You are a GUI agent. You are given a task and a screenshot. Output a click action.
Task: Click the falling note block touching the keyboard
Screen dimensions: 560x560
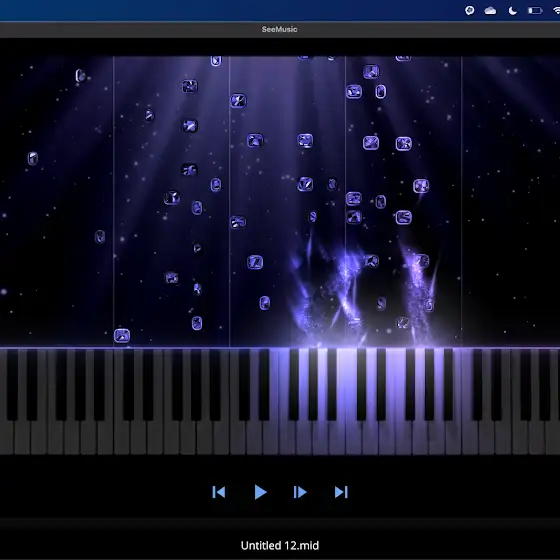[122, 336]
